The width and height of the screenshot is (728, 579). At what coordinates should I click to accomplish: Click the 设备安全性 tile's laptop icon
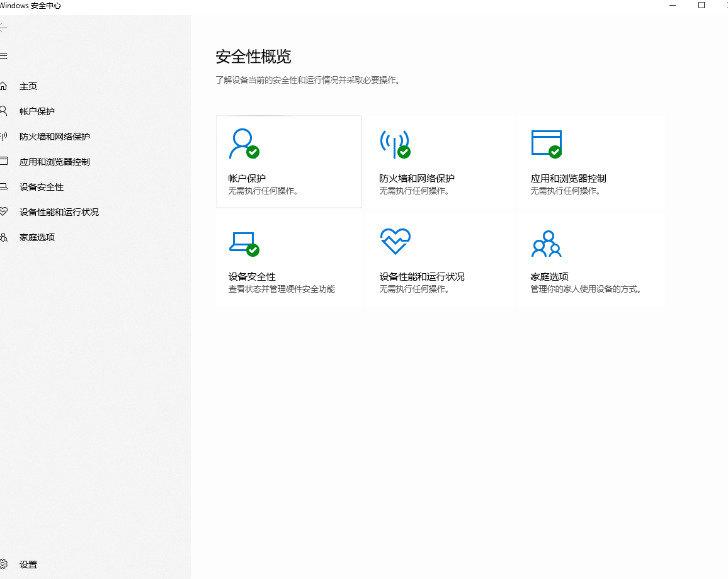click(x=244, y=244)
